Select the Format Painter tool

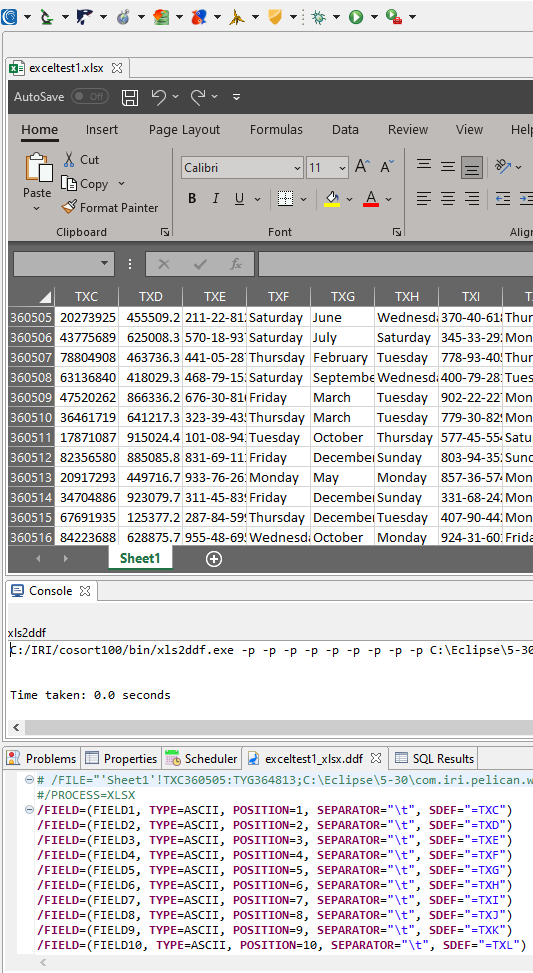pos(110,208)
